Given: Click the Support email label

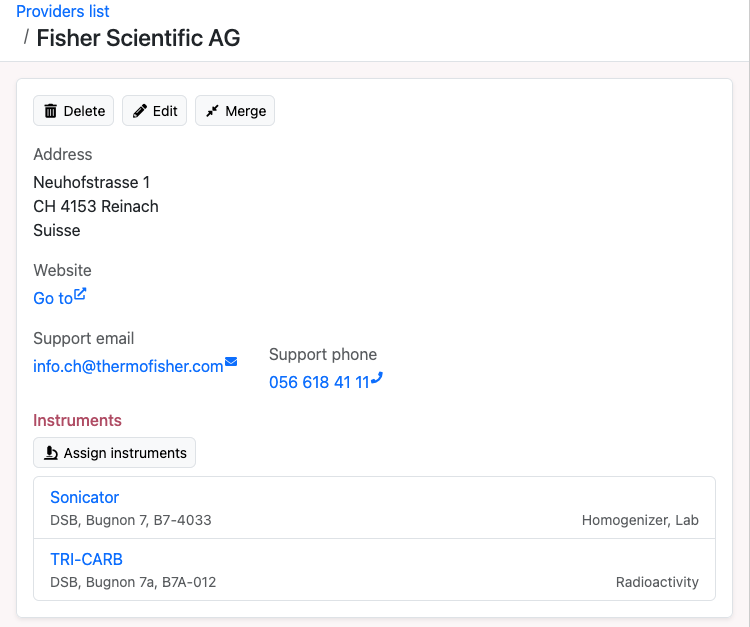Looking at the screenshot, I should click(x=84, y=338).
